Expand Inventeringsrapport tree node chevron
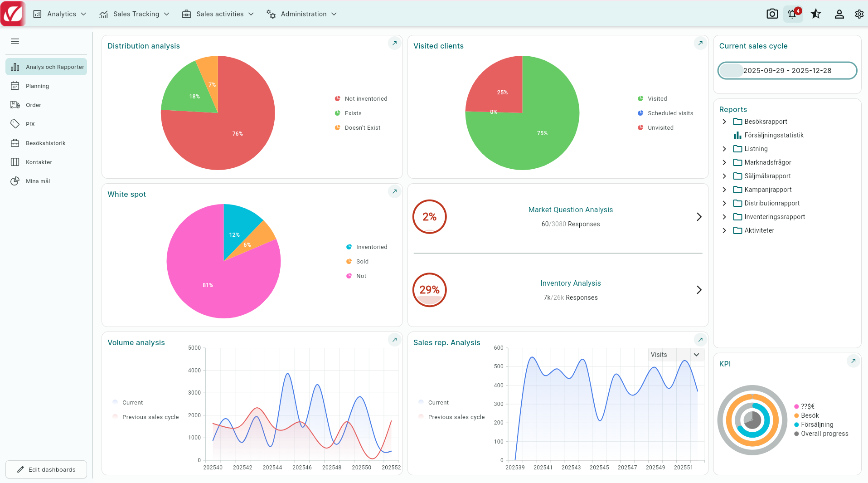868x483 pixels. click(724, 217)
